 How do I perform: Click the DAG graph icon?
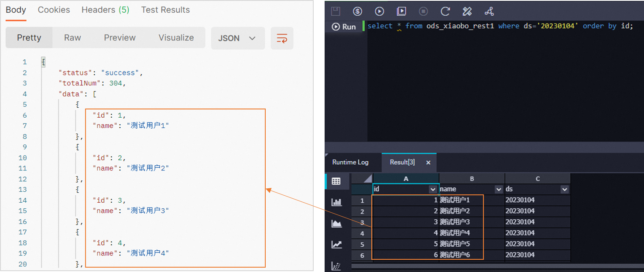(489, 11)
